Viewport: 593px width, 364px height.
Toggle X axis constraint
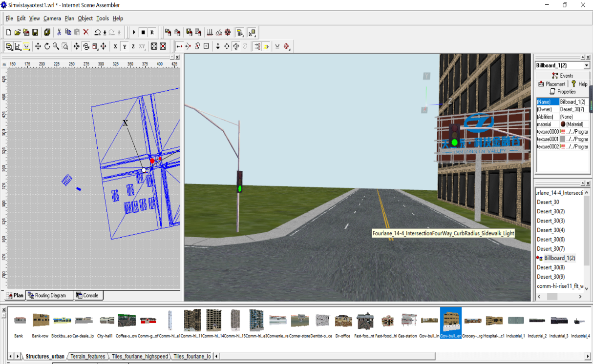115,46
